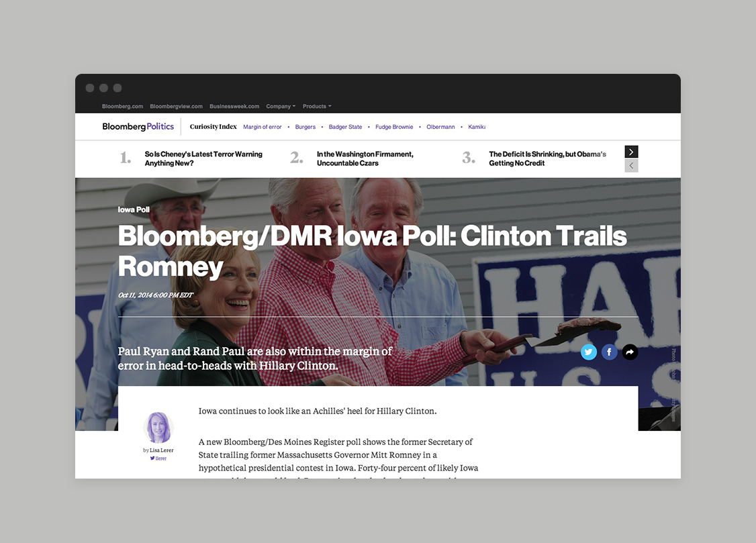Select the Margin of error topic

(x=263, y=127)
